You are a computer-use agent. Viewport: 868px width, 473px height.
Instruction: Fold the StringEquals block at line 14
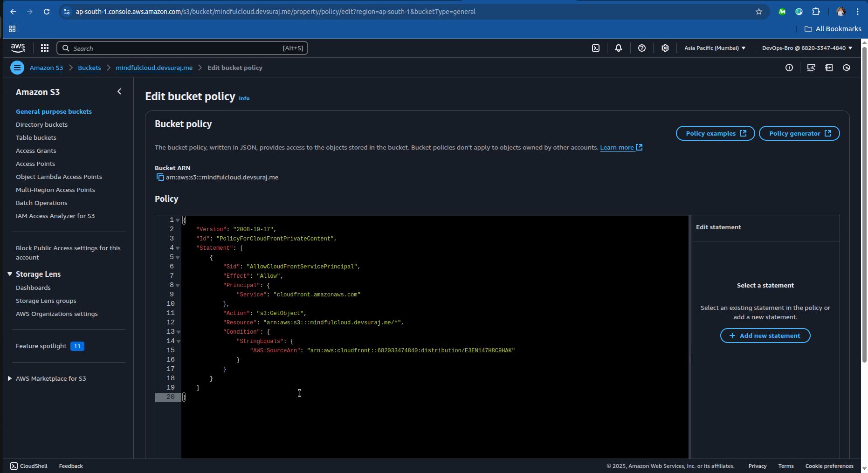pos(178,341)
